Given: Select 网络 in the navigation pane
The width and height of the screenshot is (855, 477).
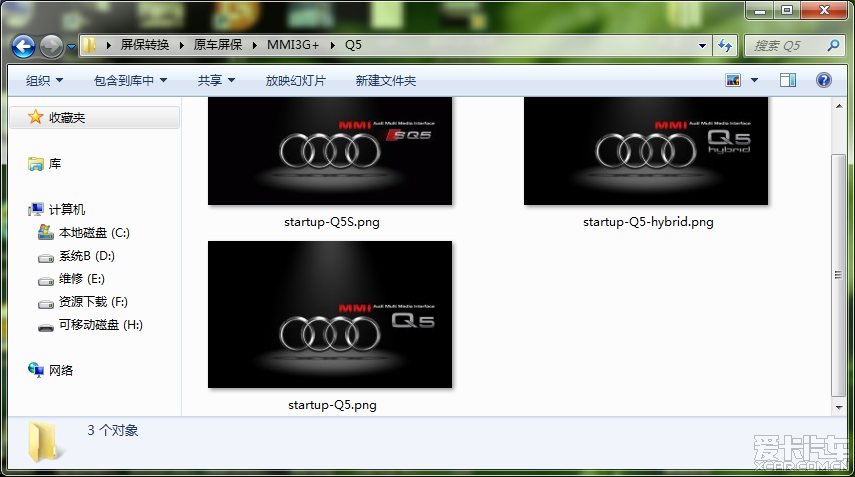Looking at the screenshot, I should 61,371.
